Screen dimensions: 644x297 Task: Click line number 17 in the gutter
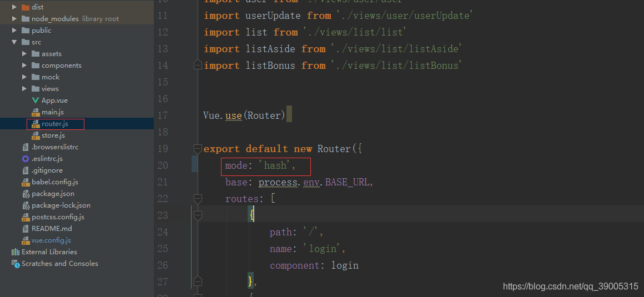[x=163, y=115]
